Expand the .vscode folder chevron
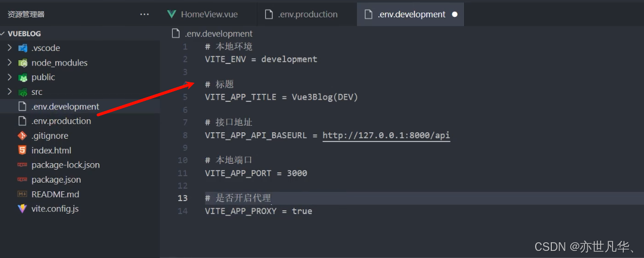 click(x=10, y=48)
